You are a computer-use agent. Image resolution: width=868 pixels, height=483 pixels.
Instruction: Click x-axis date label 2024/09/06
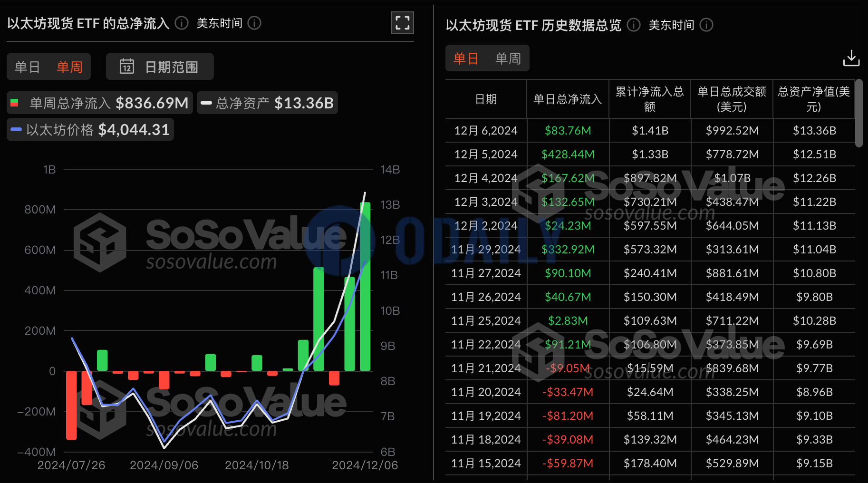point(164,465)
